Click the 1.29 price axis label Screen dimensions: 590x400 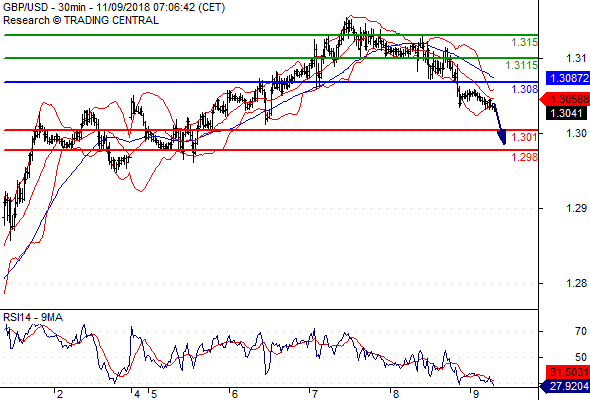(x=576, y=208)
